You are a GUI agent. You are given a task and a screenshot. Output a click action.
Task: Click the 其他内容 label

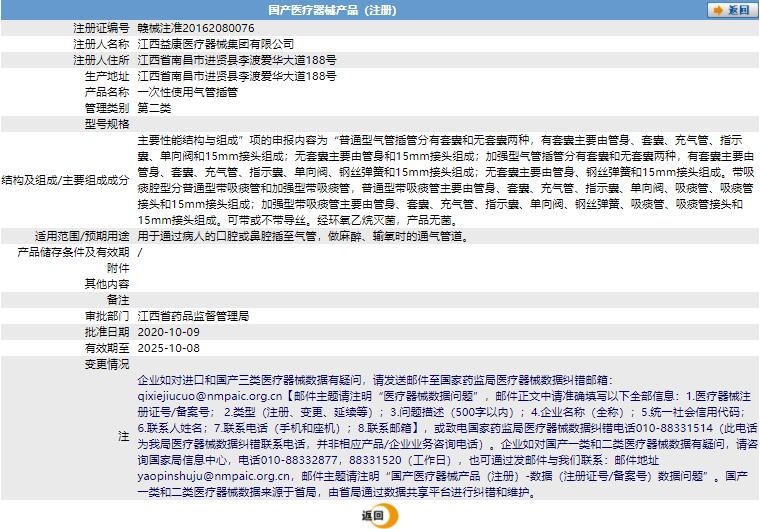(107, 284)
